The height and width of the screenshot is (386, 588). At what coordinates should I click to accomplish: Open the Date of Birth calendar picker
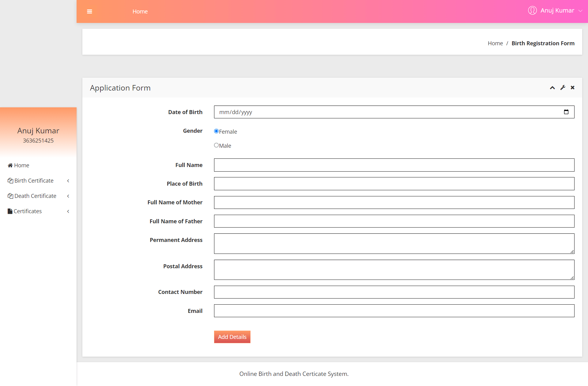tap(566, 112)
